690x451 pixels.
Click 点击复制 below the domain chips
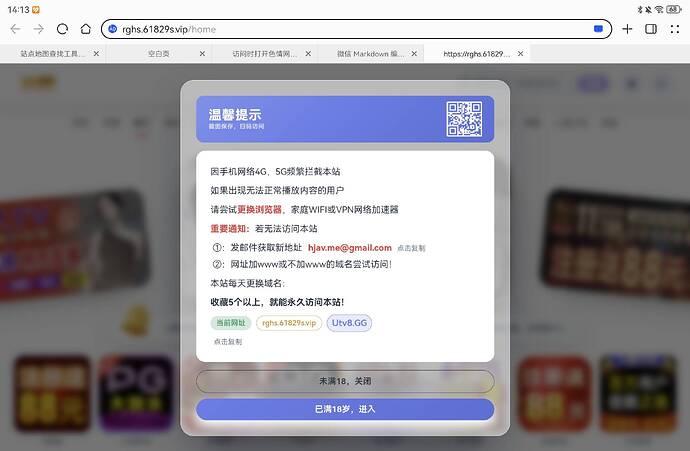coord(228,341)
